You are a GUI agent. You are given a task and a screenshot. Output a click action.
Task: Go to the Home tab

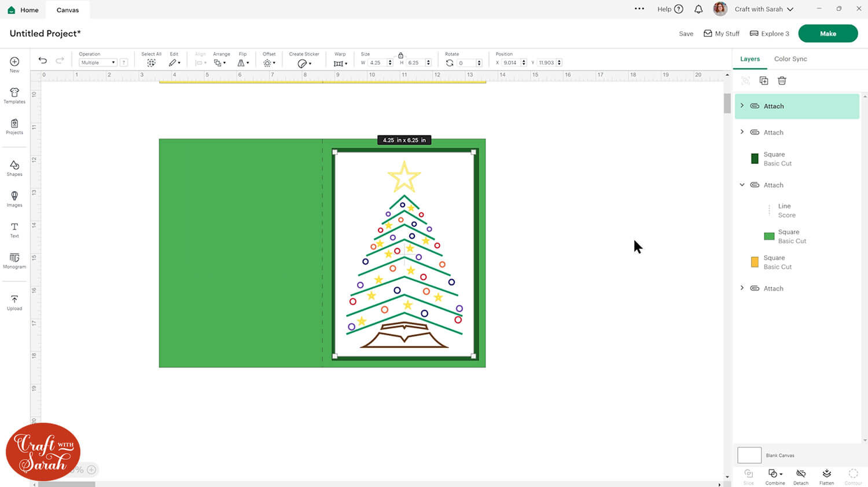pyautogui.click(x=23, y=10)
